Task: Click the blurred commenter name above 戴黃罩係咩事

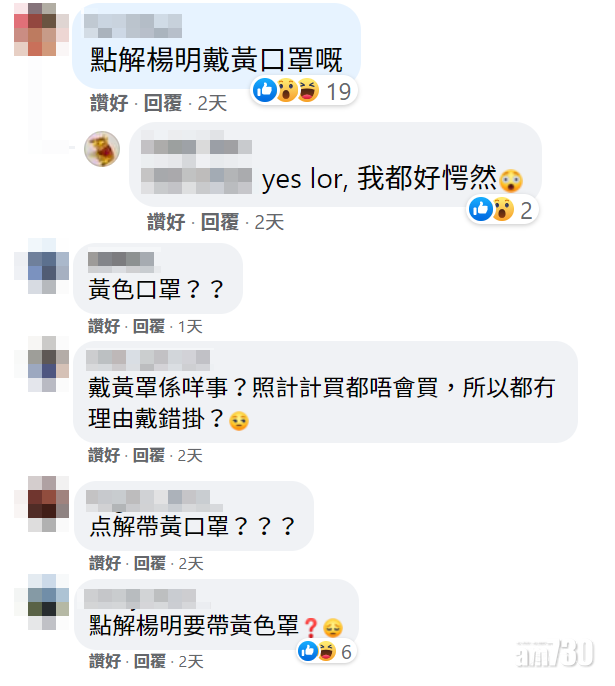Action: click(x=148, y=360)
